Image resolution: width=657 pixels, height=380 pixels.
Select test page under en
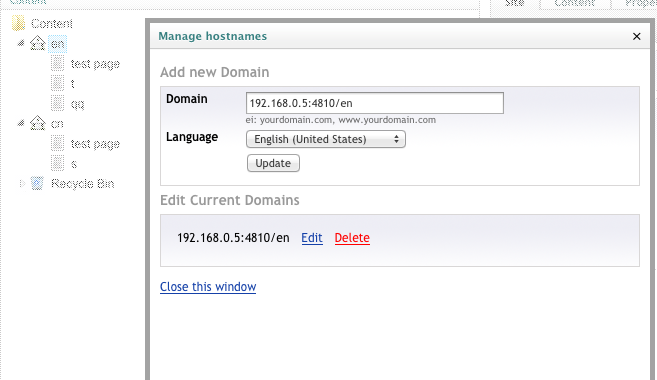pos(95,64)
